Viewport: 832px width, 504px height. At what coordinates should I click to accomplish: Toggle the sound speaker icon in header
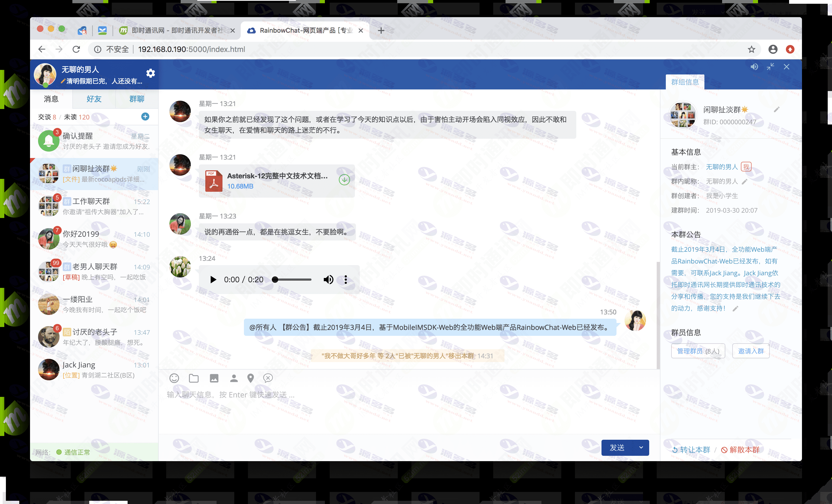754,67
